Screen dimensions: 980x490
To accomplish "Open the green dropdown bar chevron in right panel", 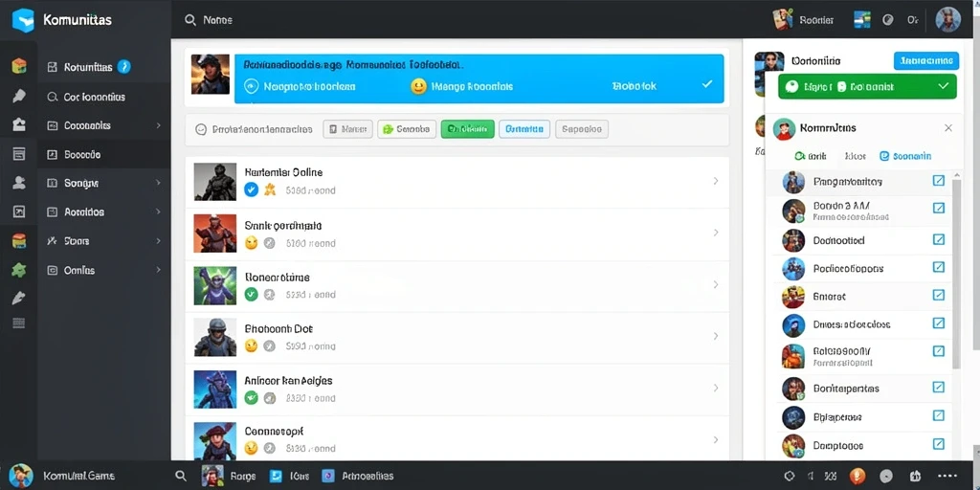I will click(943, 86).
